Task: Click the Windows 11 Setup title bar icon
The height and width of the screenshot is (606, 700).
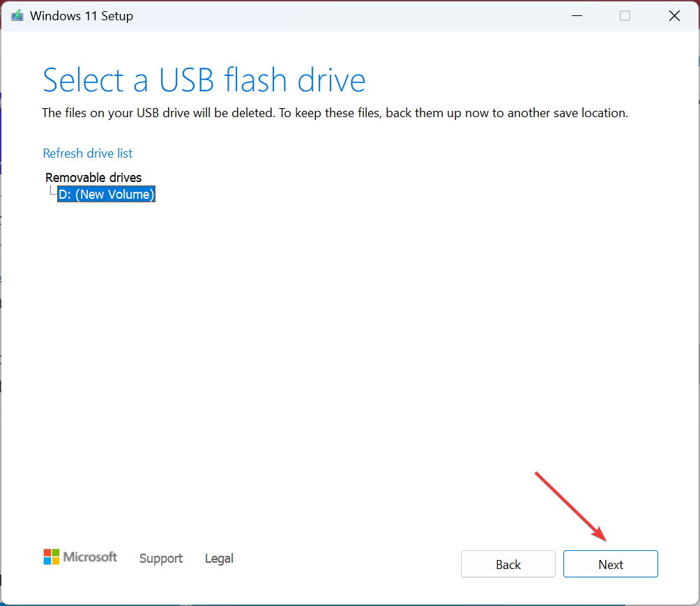Action: coord(17,15)
